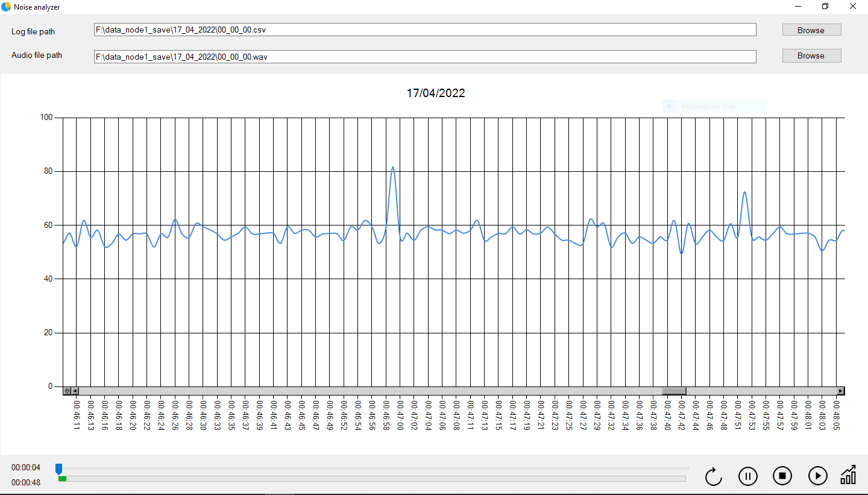
Task: Click the 17/04/2022 chart title
Action: (x=435, y=93)
